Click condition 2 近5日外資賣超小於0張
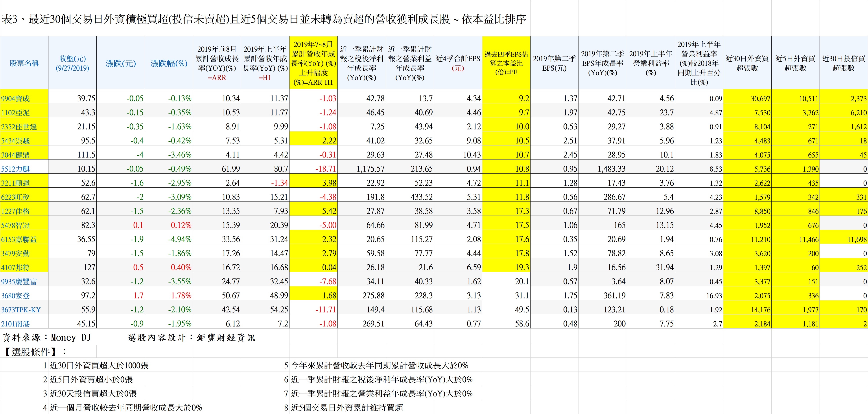 pyautogui.click(x=91, y=380)
